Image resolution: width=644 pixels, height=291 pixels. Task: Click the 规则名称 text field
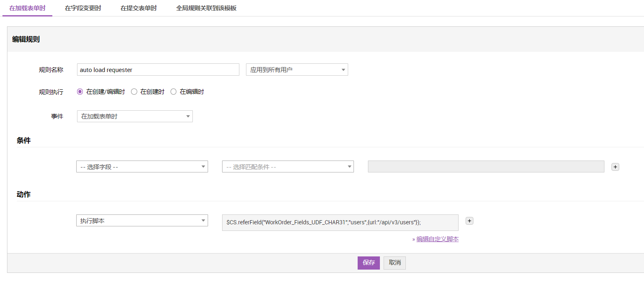coord(158,70)
